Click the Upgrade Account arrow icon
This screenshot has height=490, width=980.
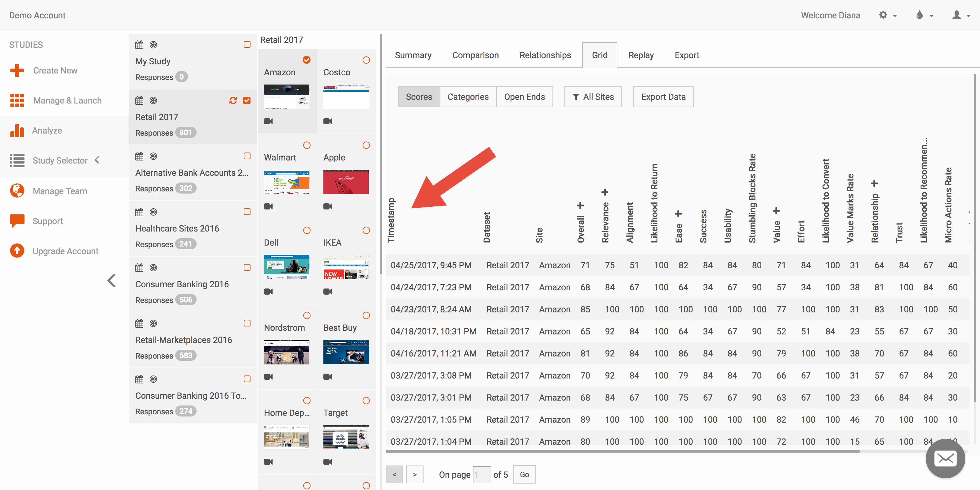click(17, 251)
